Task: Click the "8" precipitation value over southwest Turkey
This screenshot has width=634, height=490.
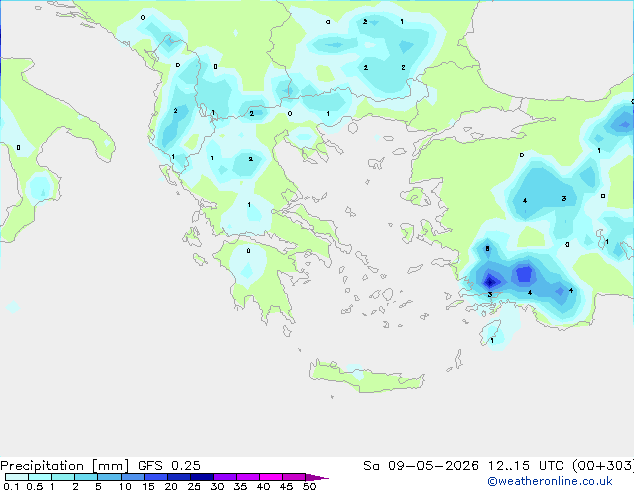Action: click(488, 249)
